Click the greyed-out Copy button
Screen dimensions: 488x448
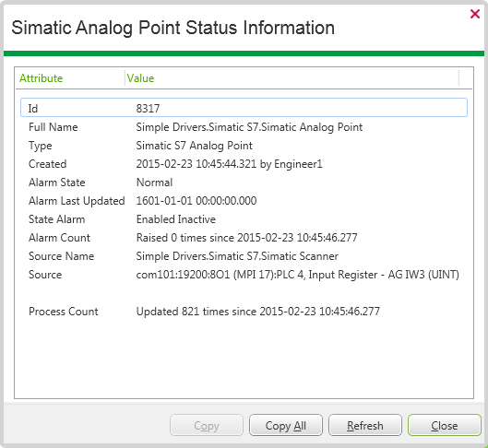click(207, 425)
